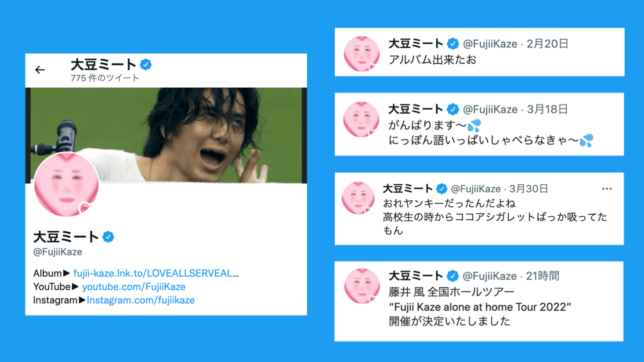Click the 3月18日 tweet date
644x362 pixels.
click(x=547, y=109)
